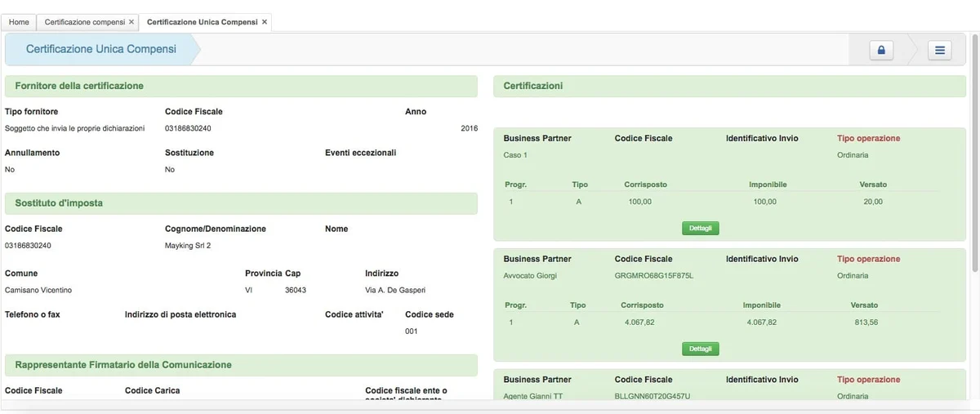Viewport: 980px width, 414px height.
Task: Click the Tipo fornitore label
Action: click(31, 112)
